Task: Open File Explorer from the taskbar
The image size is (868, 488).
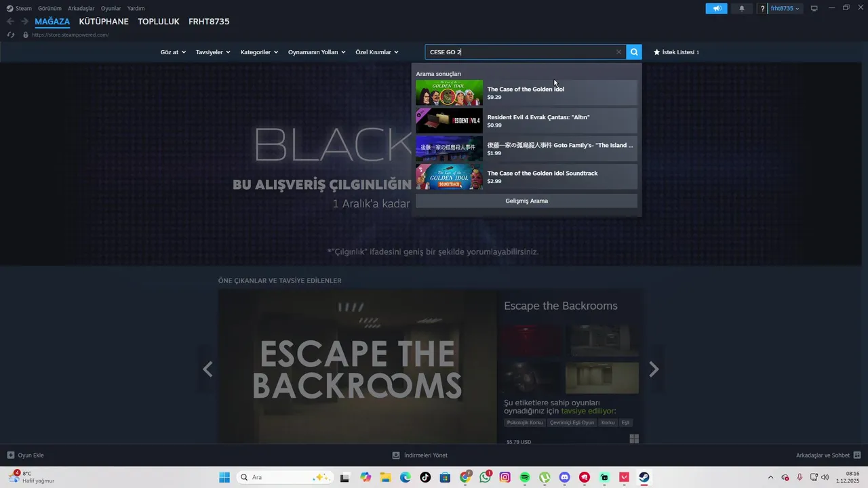Action: (385, 477)
